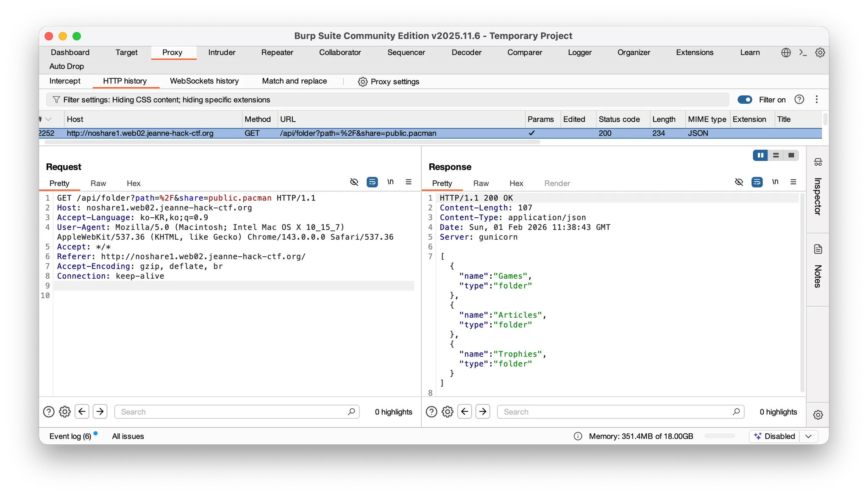
Task: Click the Burp settings gear icon
Action: pos(820,53)
